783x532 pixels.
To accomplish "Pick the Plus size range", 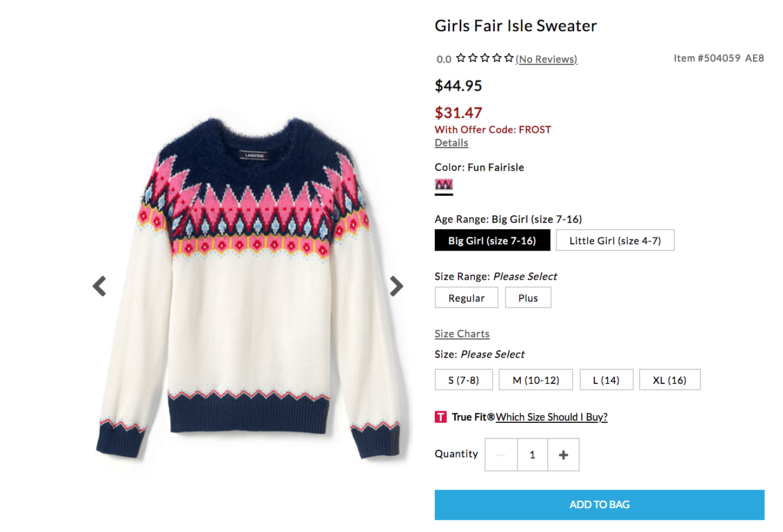I will [528, 298].
